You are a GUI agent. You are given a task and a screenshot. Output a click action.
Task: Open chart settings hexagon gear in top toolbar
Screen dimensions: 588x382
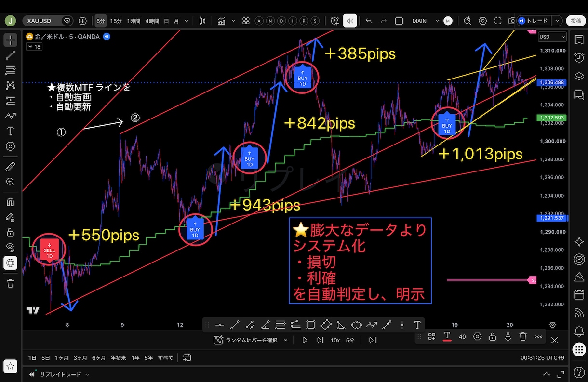coord(482,21)
